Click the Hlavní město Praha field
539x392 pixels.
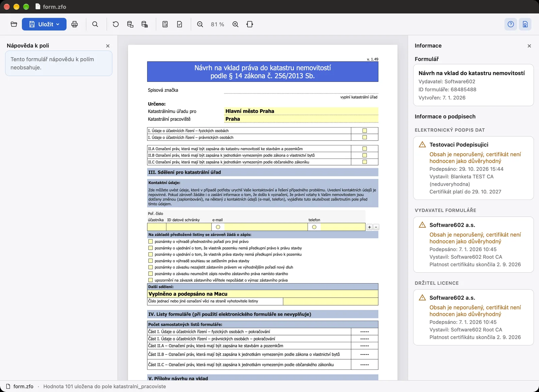pyautogui.click(x=301, y=111)
